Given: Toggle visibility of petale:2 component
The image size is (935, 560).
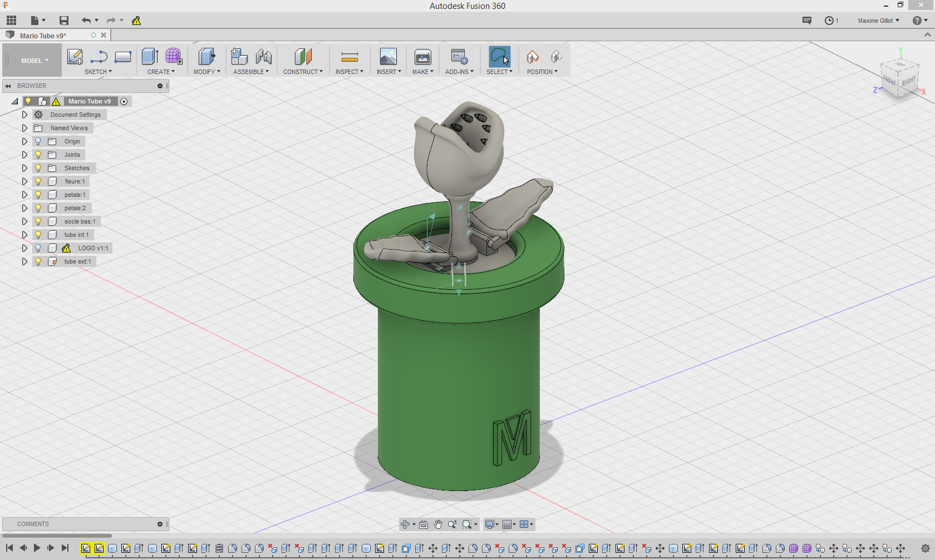Looking at the screenshot, I should pos(38,208).
